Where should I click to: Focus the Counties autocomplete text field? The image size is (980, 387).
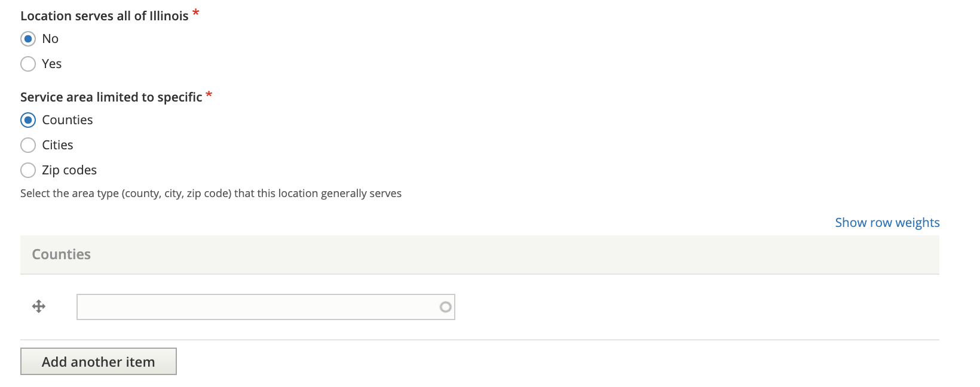pyautogui.click(x=266, y=307)
